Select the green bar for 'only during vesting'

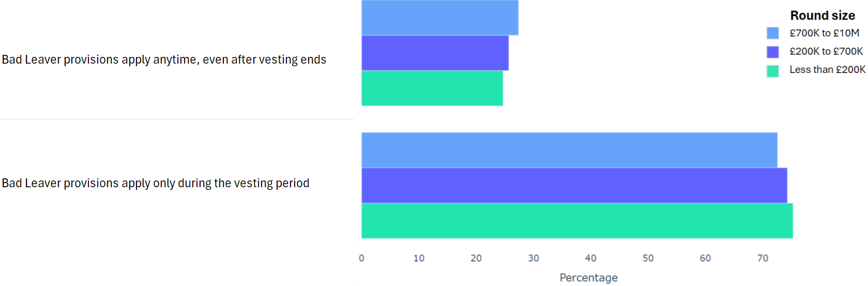pos(576,220)
